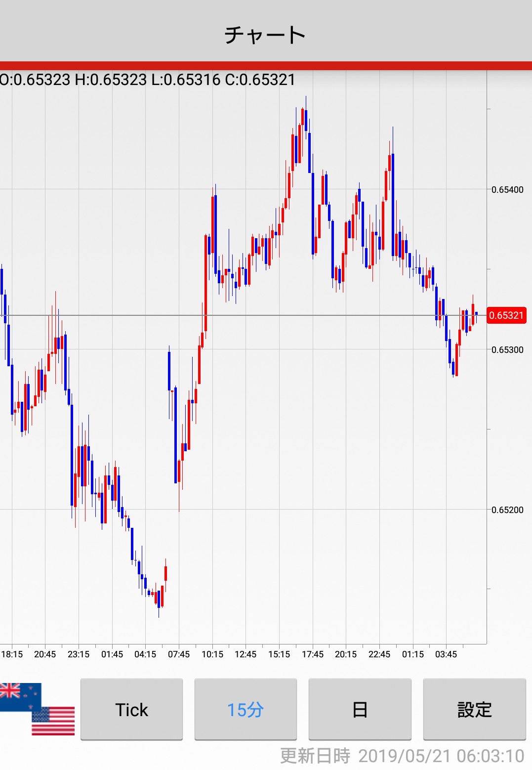Tap the red current price tag 0.65321

tap(506, 315)
